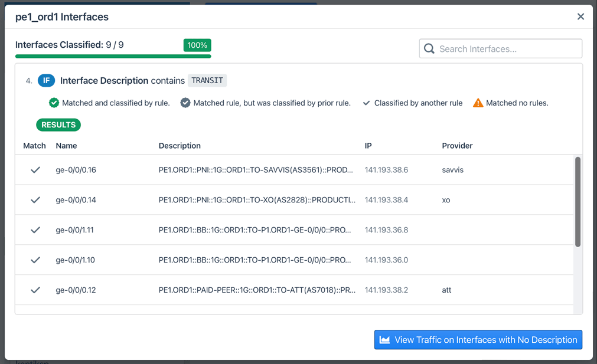The width and height of the screenshot is (597, 364).
Task: Click the search magnifier icon
Action: click(x=429, y=49)
